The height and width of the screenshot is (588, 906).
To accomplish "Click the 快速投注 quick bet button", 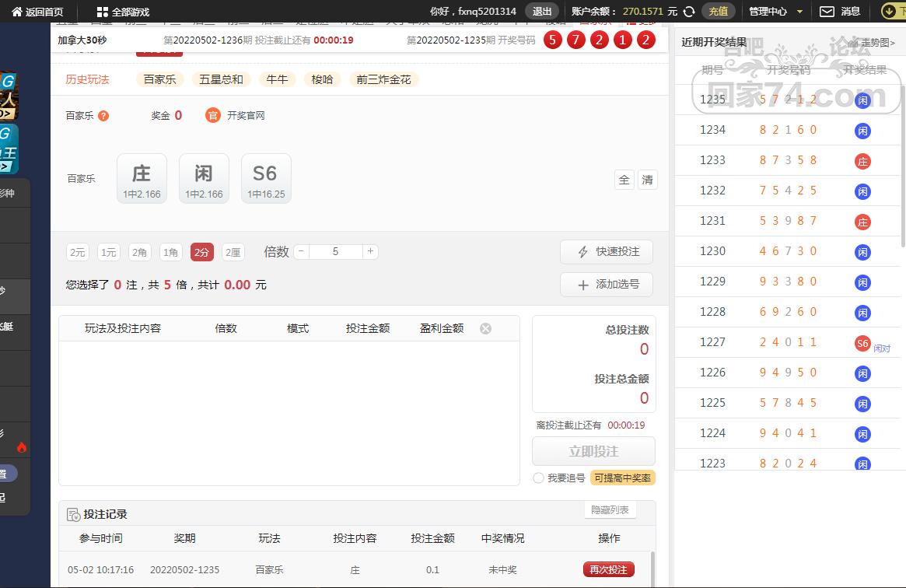I will point(606,252).
